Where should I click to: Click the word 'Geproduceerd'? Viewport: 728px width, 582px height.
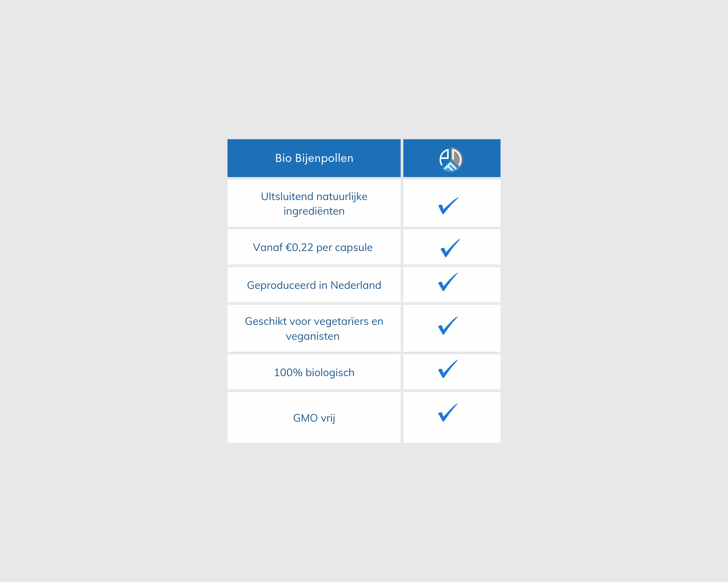pyautogui.click(x=281, y=285)
